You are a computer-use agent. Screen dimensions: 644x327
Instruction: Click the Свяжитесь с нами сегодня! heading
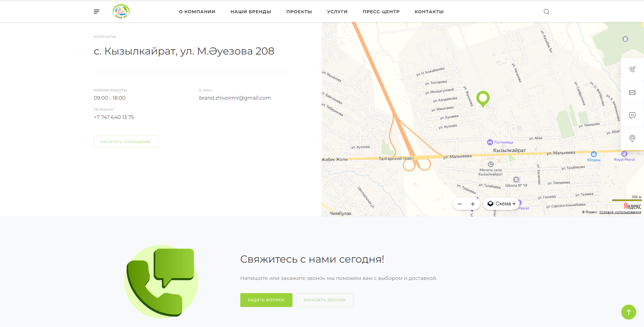[312, 259]
